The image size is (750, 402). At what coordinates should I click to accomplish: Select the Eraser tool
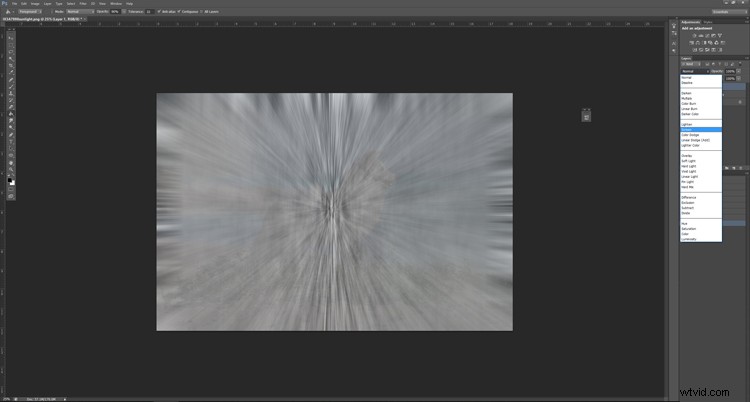(11, 107)
